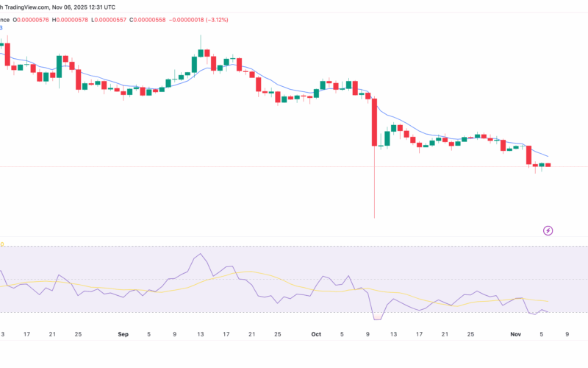Click the right end of blue moving average line
This screenshot has height=368, width=588.
[547, 156]
